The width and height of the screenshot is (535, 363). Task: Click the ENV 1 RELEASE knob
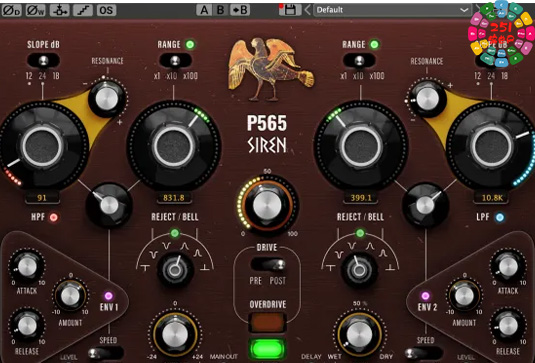[x=27, y=326]
